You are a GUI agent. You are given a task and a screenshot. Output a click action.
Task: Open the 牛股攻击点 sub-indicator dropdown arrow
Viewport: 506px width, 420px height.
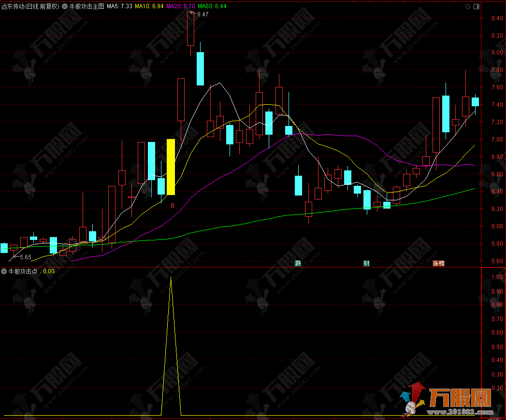[4, 271]
